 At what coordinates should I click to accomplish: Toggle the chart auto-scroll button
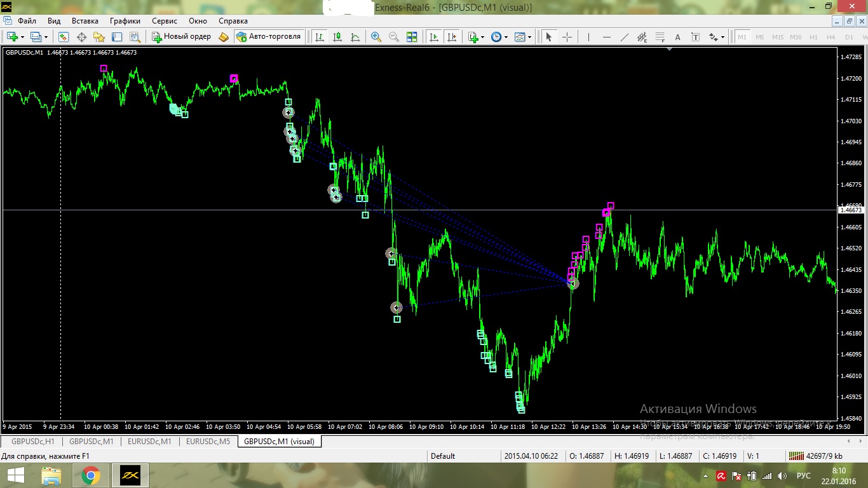[x=434, y=37]
